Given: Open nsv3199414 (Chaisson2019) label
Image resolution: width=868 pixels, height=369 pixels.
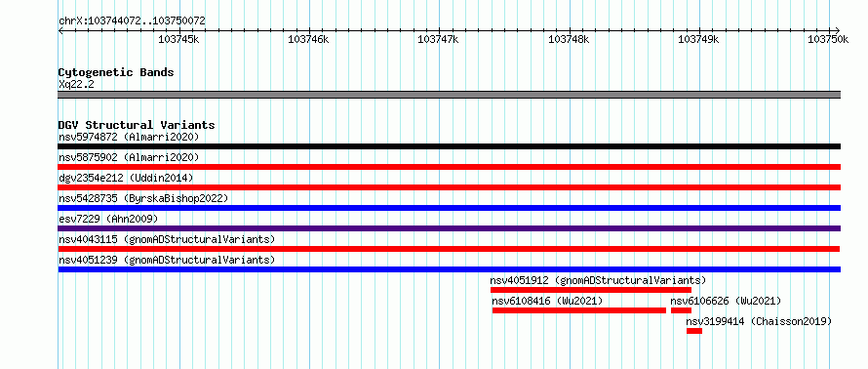Looking at the screenshot, I should tap(759, 321).
